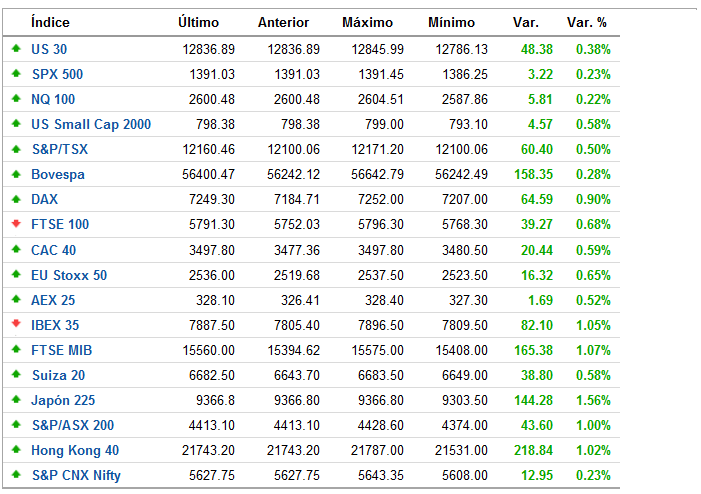Go to the FTSE MIB index

coord(61,350)
